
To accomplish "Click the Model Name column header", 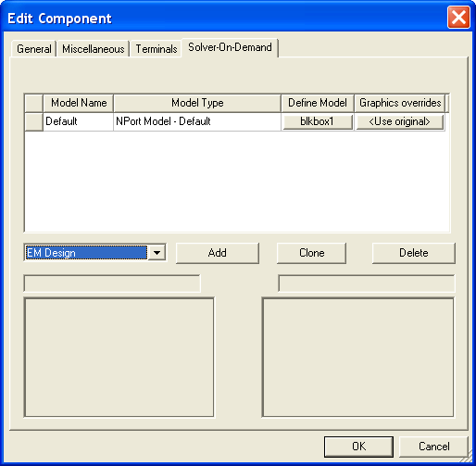I will pyautogui.click(x=79, y=103).
